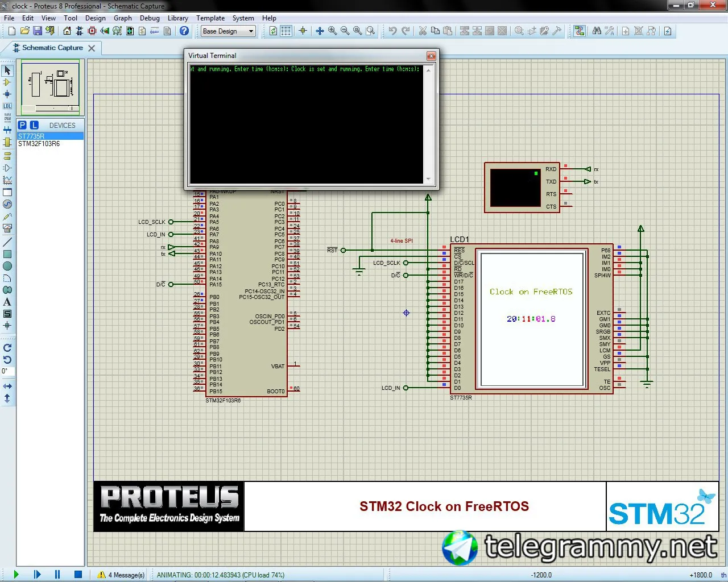Activate the Selection Mode arrow tool

pos(7,70)
